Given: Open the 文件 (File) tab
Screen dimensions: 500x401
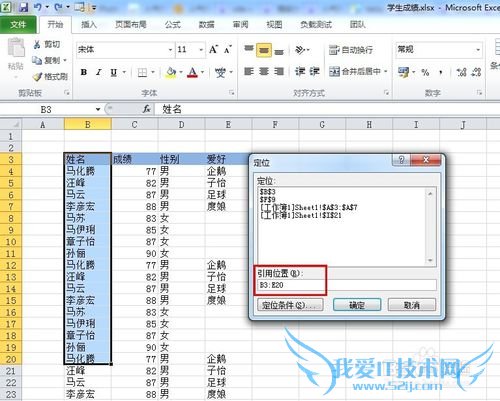Looking at the screenshot, I should click(18, 25).
